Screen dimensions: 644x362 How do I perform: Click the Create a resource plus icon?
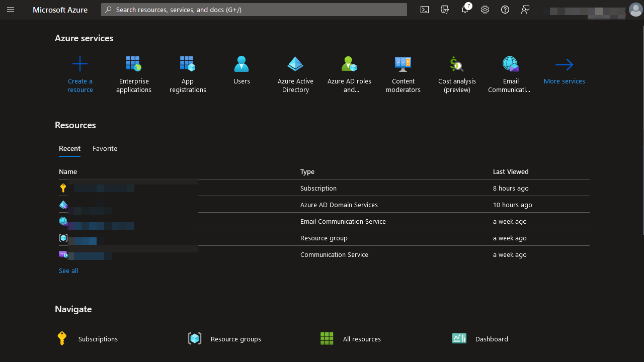[x=80, y=64]
